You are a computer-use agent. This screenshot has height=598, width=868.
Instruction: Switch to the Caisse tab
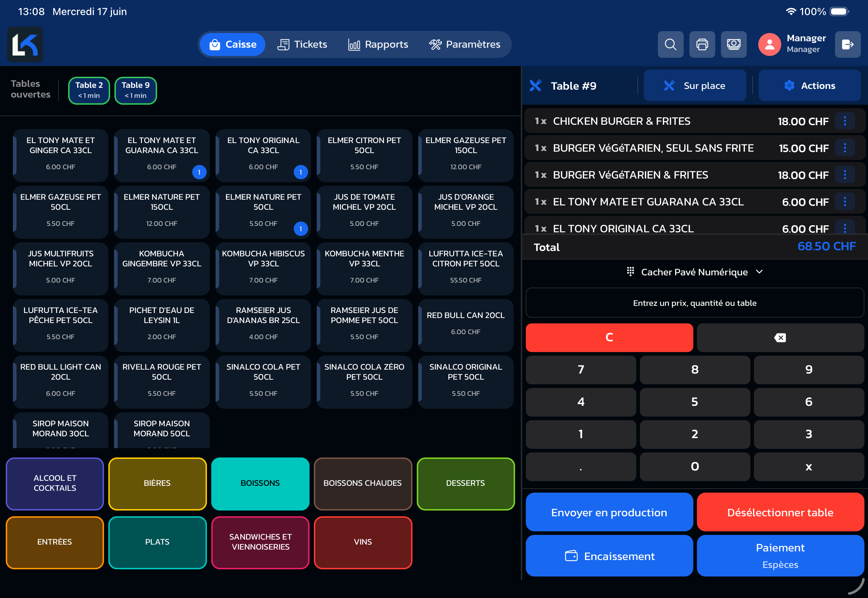tap(232, 44)
